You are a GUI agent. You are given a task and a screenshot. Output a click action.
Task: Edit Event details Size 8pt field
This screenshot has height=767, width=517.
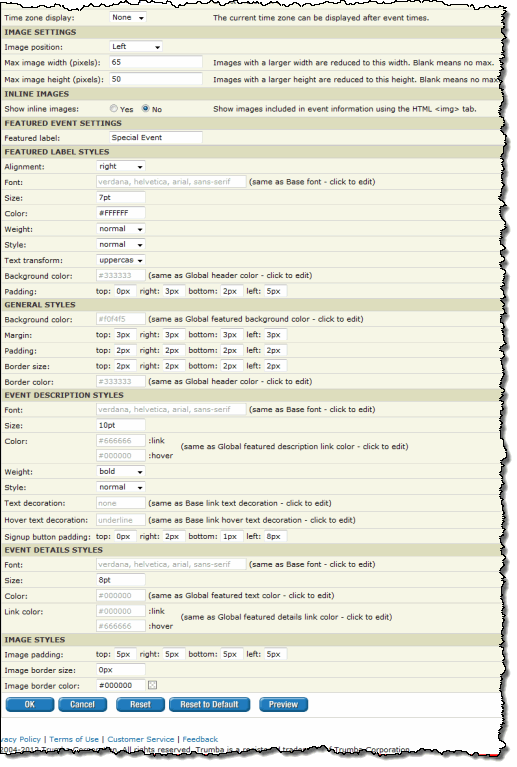coord(121,580)
